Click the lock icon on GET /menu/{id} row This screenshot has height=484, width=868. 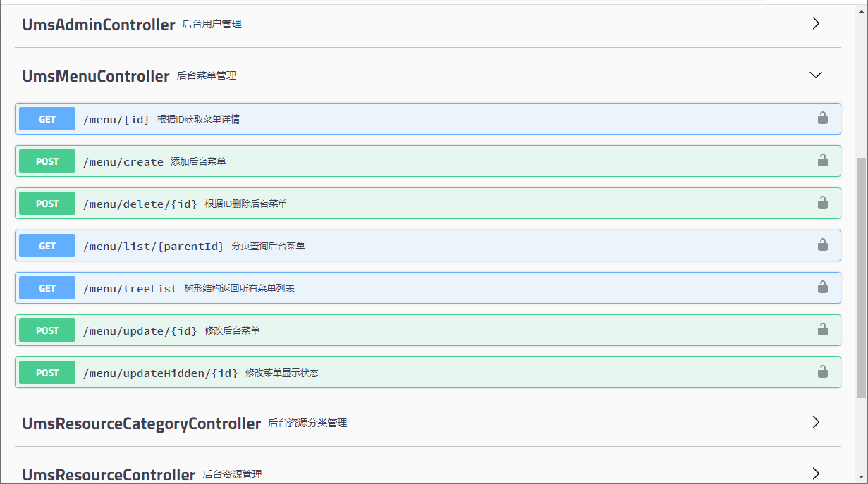click(822, 118)
